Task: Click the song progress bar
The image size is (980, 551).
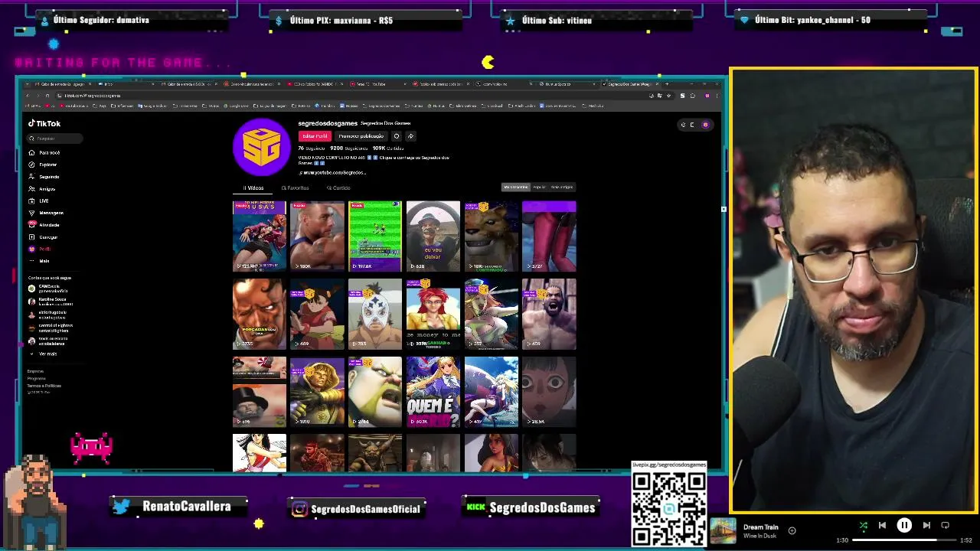Action: tap(904, 540)
